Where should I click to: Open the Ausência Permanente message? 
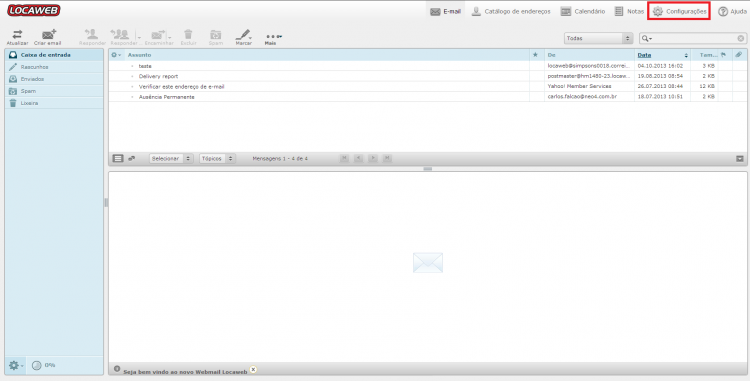[x=166, y=97]
